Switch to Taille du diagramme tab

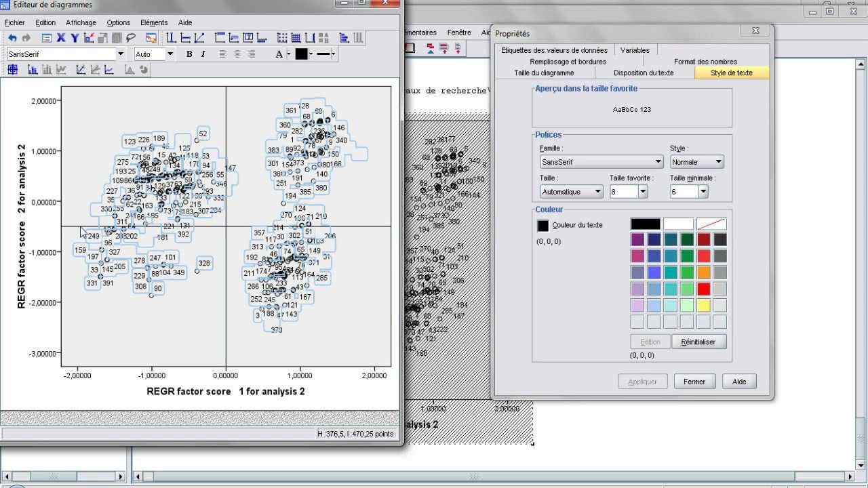point(544,73)
